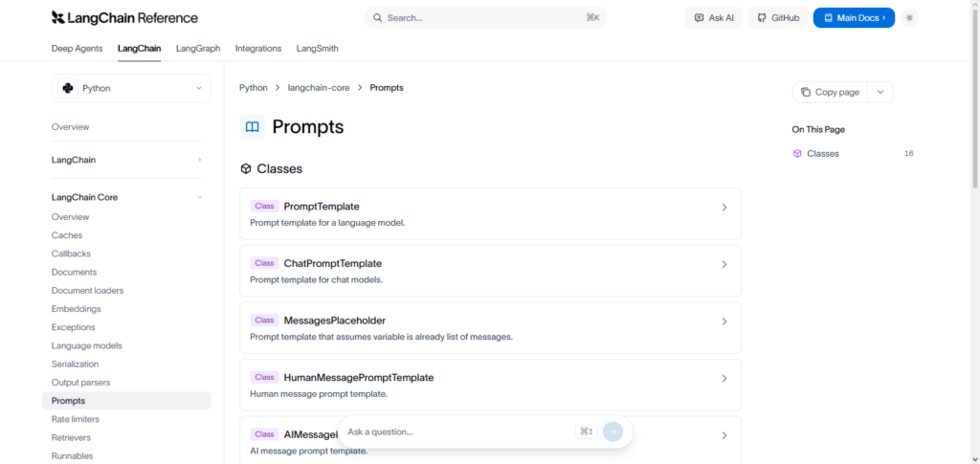The height and width of the screenshot is (464, 980).
Task: Open Overview under LangChain Core
Action: click(x=71, y=217)
